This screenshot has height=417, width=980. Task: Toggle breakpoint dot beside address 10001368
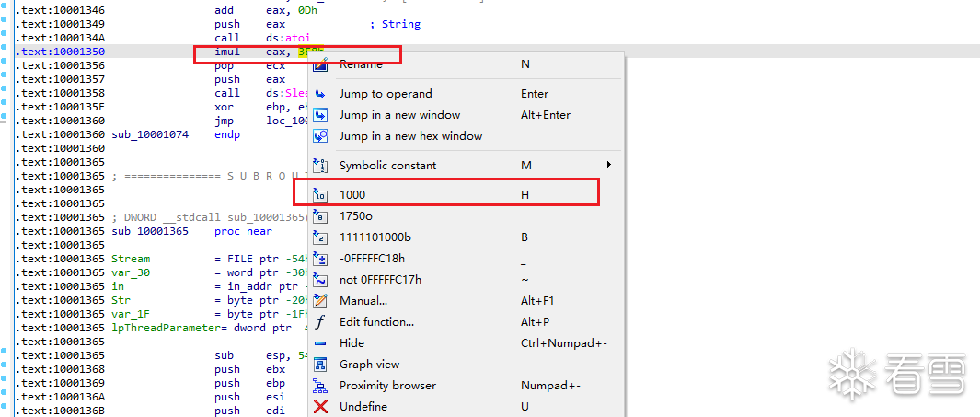point(6,369)
